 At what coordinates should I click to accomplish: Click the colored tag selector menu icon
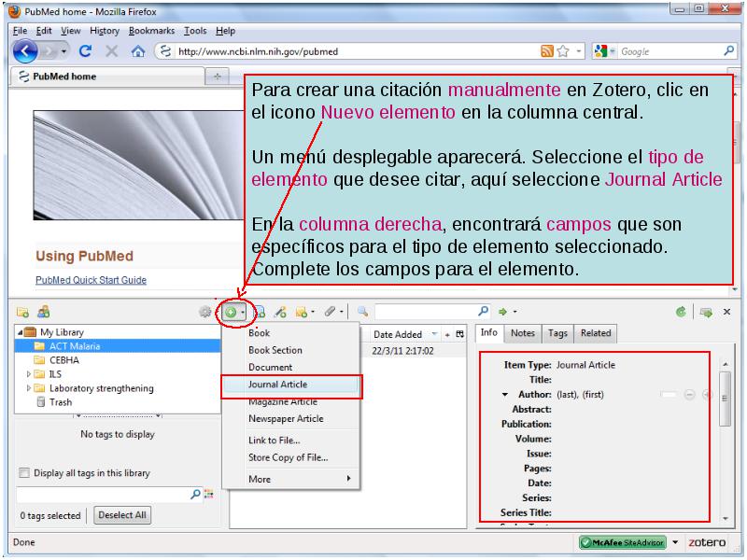click(208, 494)
